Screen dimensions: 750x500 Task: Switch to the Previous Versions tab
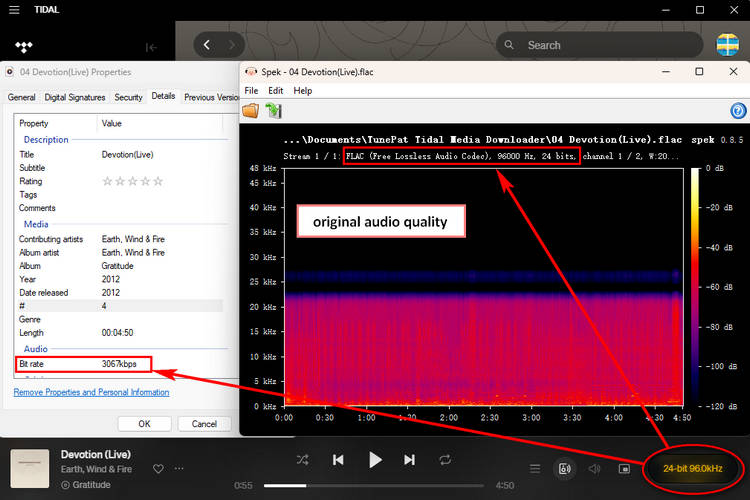tap(211, 97)
